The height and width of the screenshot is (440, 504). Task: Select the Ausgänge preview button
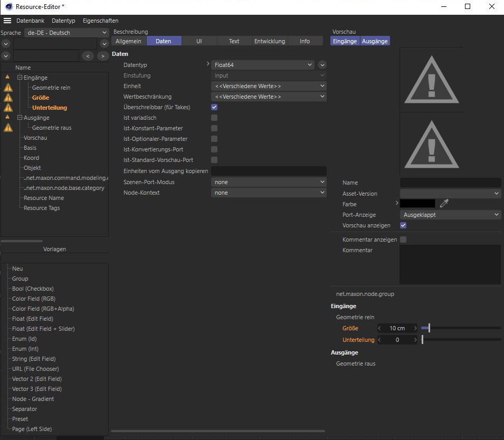coord(375,41)
